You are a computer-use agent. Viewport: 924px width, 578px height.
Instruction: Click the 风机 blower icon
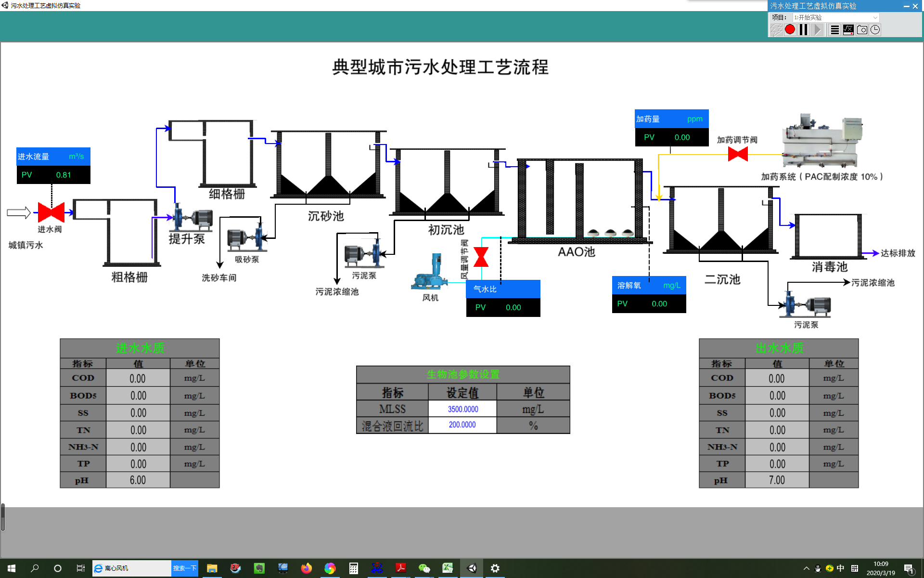click(430, 273)
